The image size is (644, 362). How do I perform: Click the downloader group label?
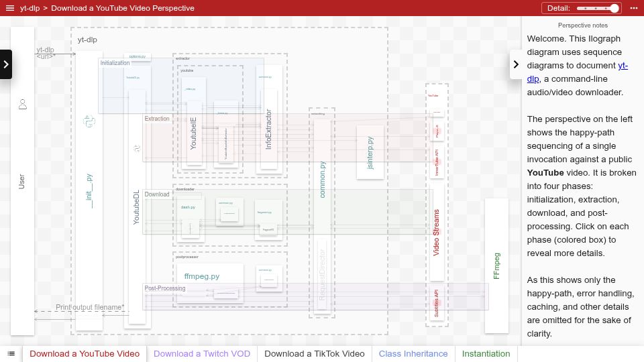click(185, 189)
